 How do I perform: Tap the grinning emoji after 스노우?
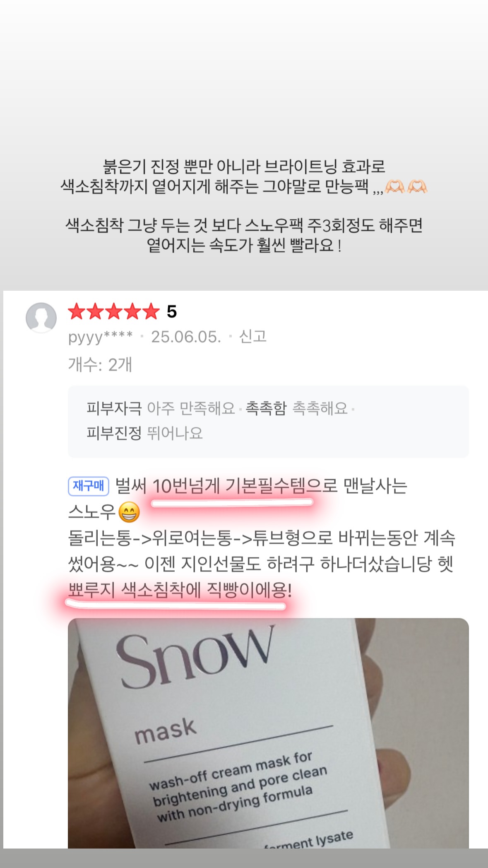[x=129, y=512]
